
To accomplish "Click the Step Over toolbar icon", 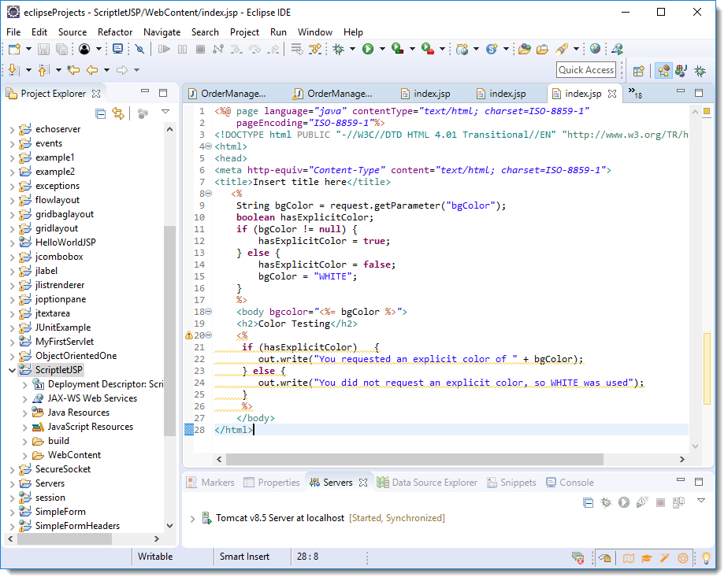I will 255,49.
